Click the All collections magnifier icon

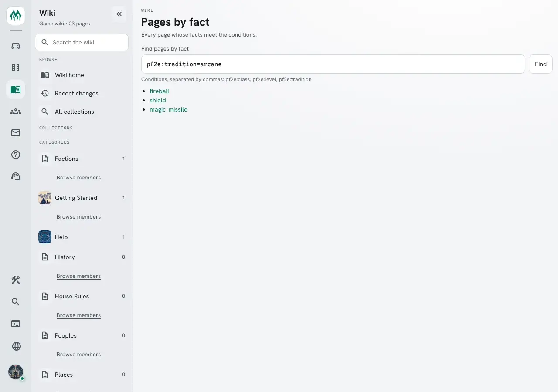[45, 112]
